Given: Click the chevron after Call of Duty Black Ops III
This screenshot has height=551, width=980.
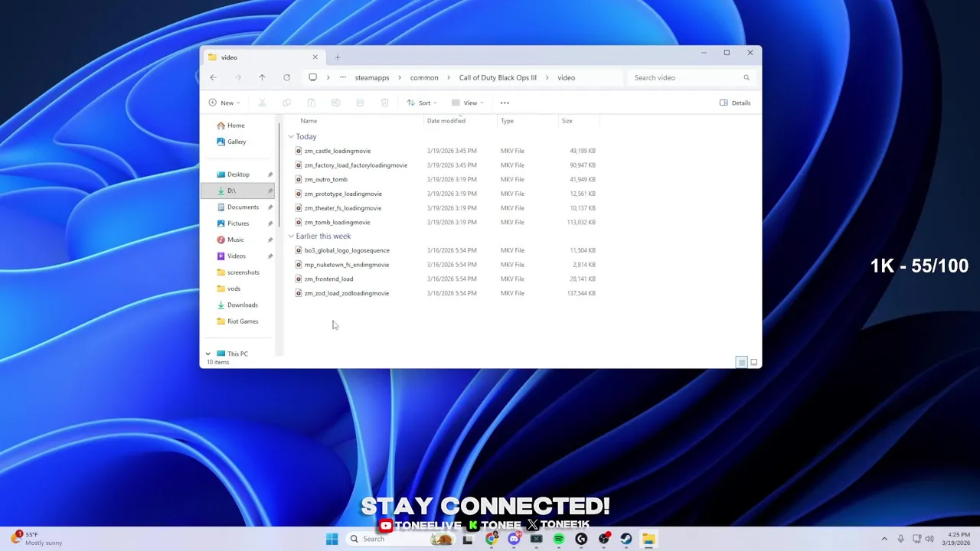Looking at the screenshot, I should (547, 77).
